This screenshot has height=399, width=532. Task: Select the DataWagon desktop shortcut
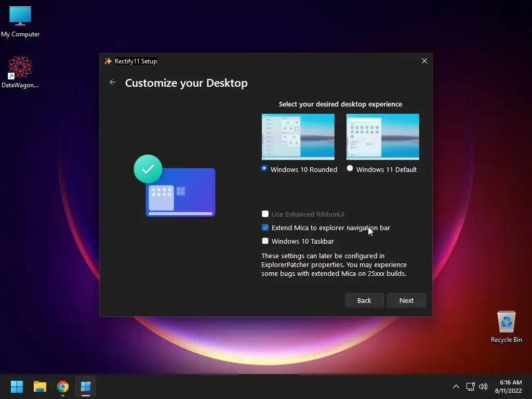[20, 72]
